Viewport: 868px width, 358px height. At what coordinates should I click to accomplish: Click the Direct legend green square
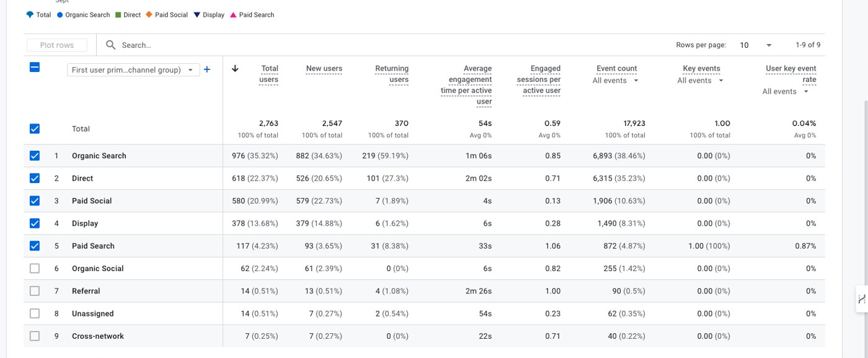pyautogui.click(x=118, y=15)
